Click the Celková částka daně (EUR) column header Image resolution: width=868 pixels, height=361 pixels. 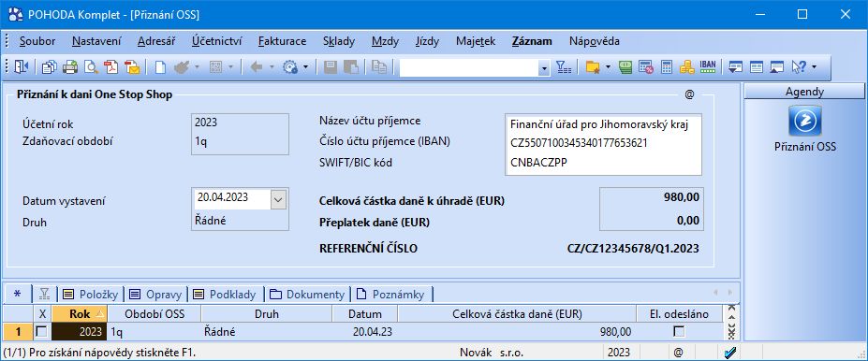click(x=517, y=314)
